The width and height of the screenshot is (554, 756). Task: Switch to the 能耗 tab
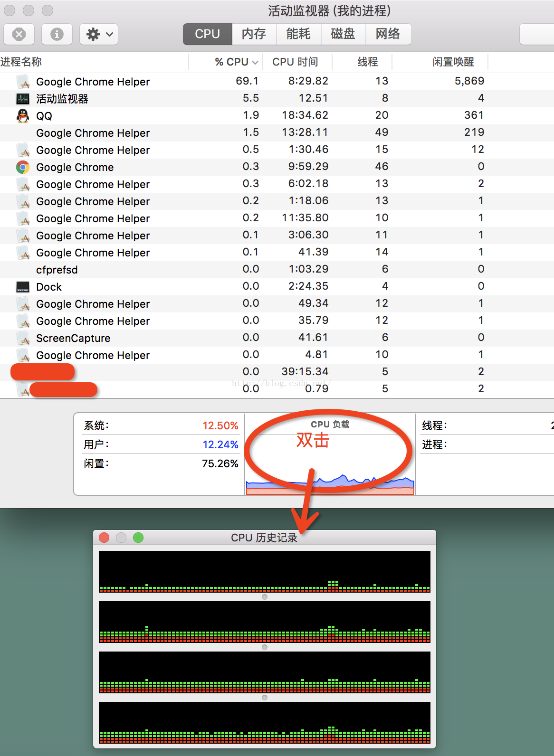[x=298, y=34]
